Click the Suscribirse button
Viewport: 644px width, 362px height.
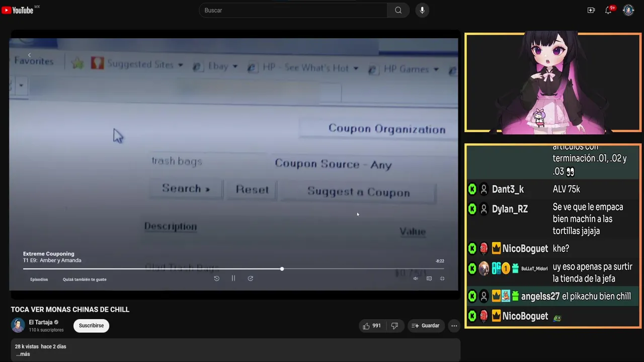tap(91, 326)
